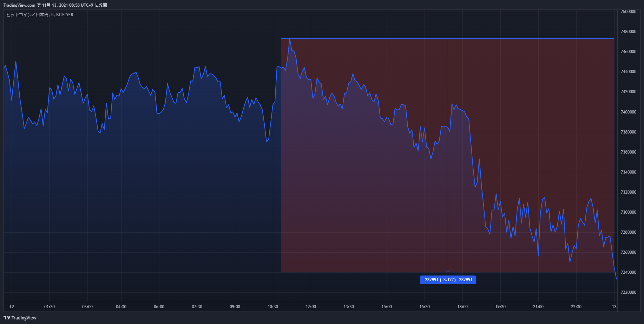The image size is (644, 324).
Task: Click price axis label 7220000
Action: click(629, 292)
